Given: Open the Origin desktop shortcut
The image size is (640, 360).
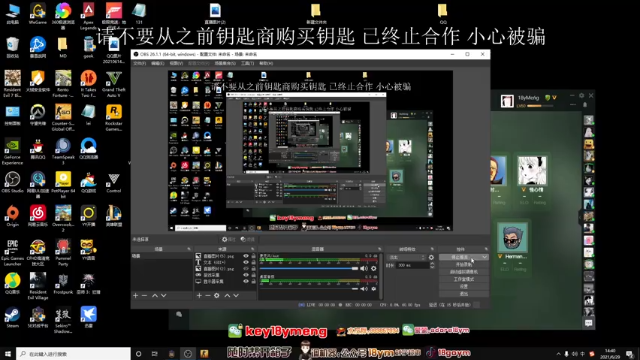Looking at the screenshot, I should click(x=12, y=216).
